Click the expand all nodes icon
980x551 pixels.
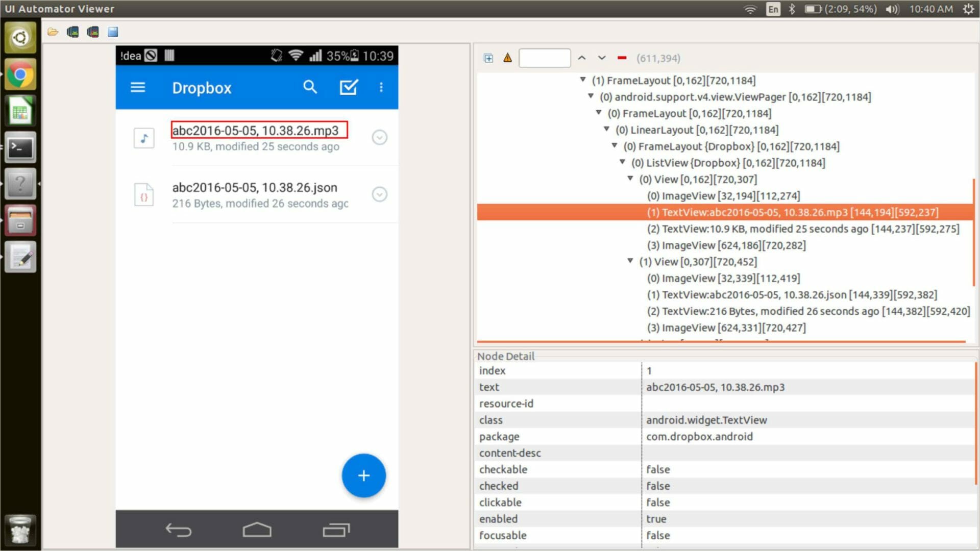point(488,58)
